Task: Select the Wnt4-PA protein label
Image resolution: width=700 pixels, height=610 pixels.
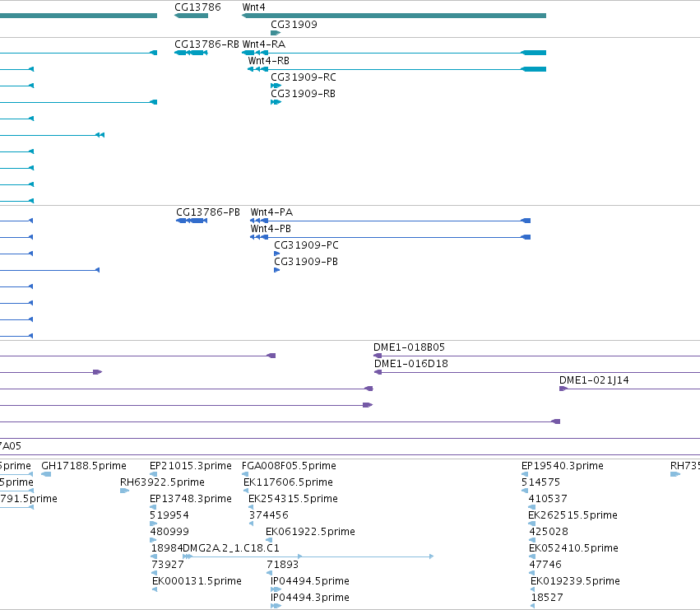Action: tap(271, 212)
